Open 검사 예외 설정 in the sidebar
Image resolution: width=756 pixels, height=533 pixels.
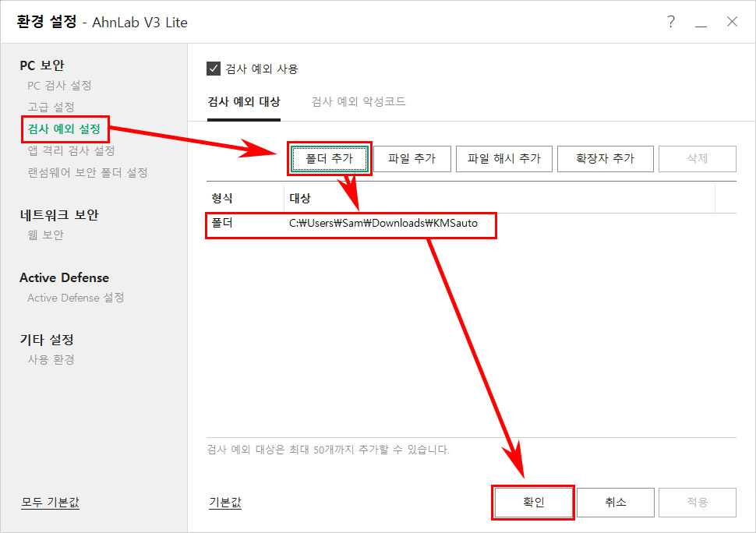tap(65, 129)
